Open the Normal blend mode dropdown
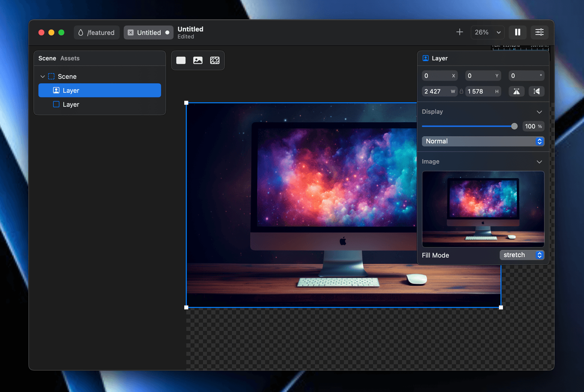The image size is (584, 392). click(483, 141)
